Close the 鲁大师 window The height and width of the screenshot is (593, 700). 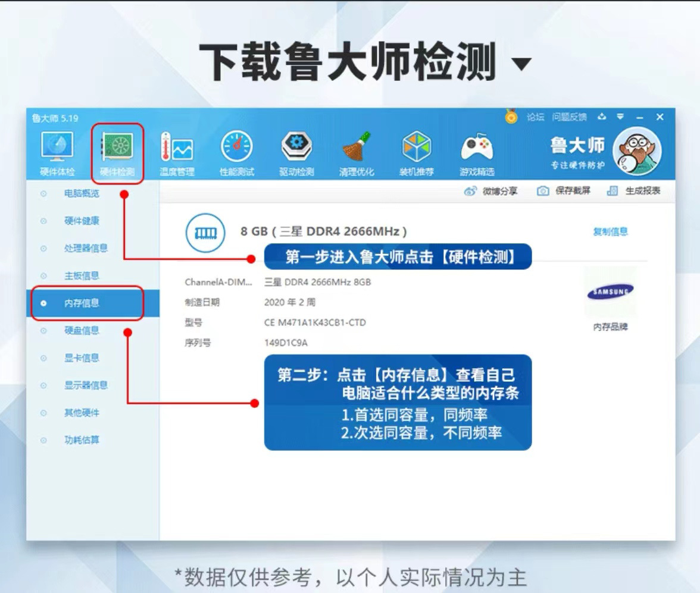(x=660, y=117)
